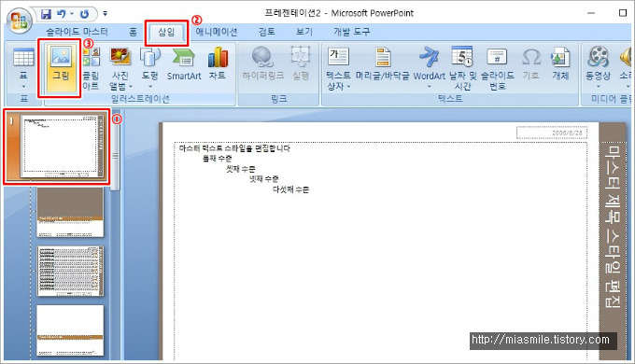Save the presentation from quick access toolbar
This screenshot has width=635, height=364.
[47, 14]
